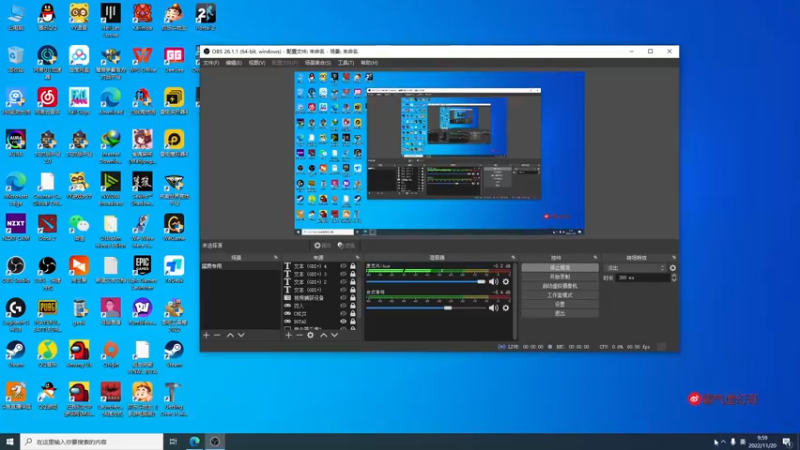The width and height of the screenshot is (800, 450).
Task: Open AURA desktop icon
Action: coord(16,144)
